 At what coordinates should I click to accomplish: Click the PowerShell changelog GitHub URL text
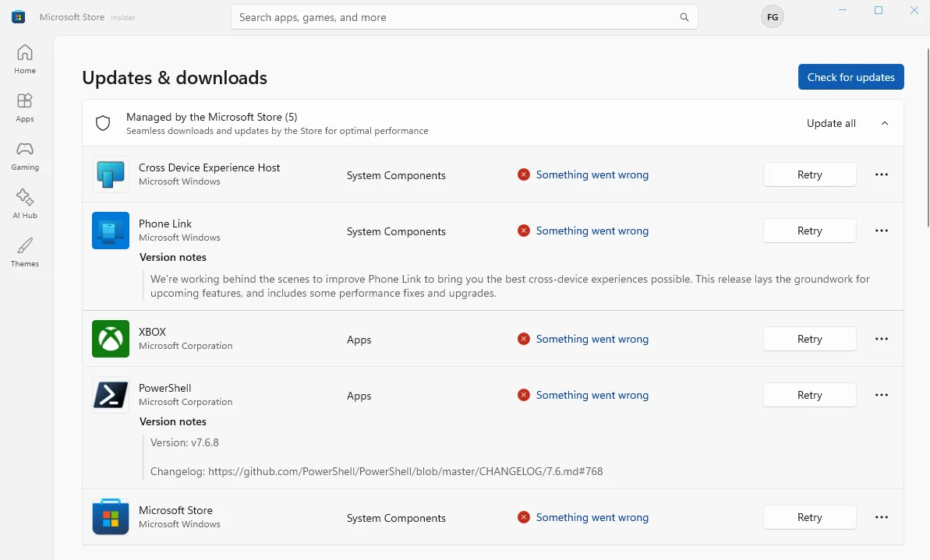click(405, 471)
